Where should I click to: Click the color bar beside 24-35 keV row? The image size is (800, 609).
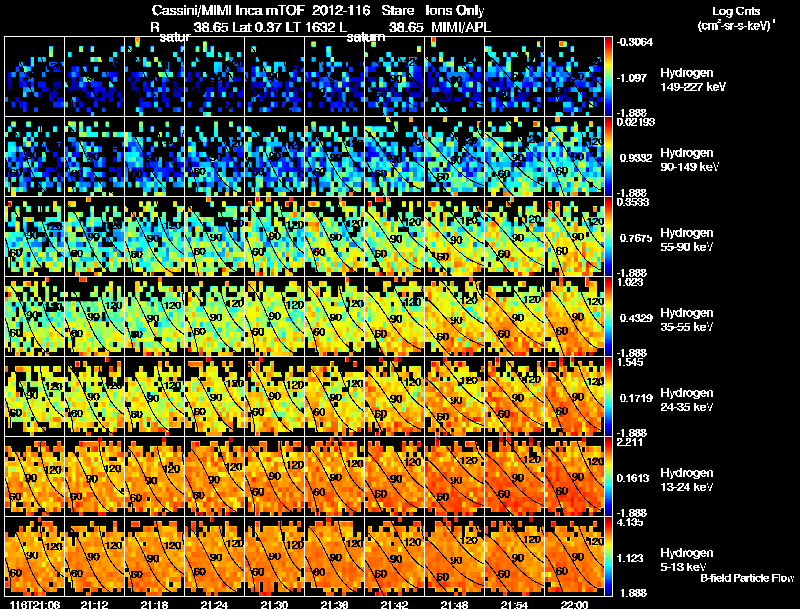(x=608, y=396)
